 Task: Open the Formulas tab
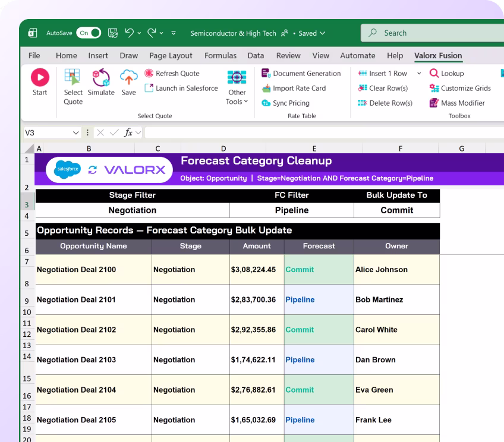220,56
